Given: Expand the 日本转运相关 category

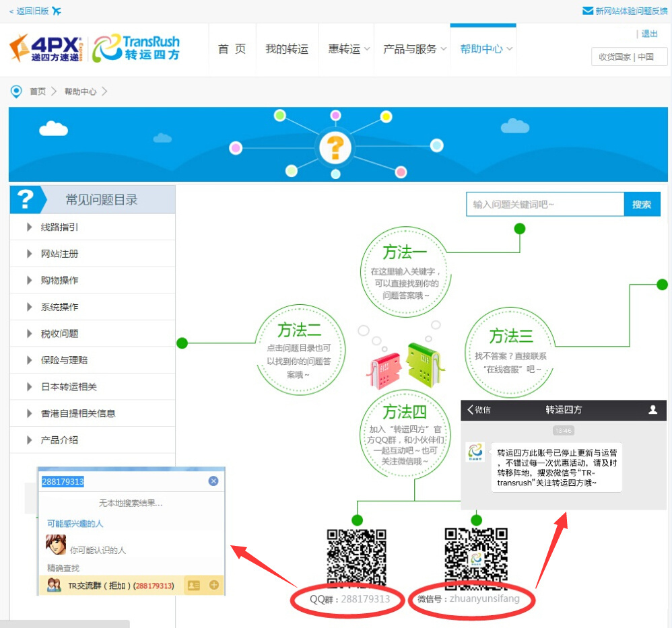Looking at the screenshot, I should pyautogui.click(x=92, y=386).
